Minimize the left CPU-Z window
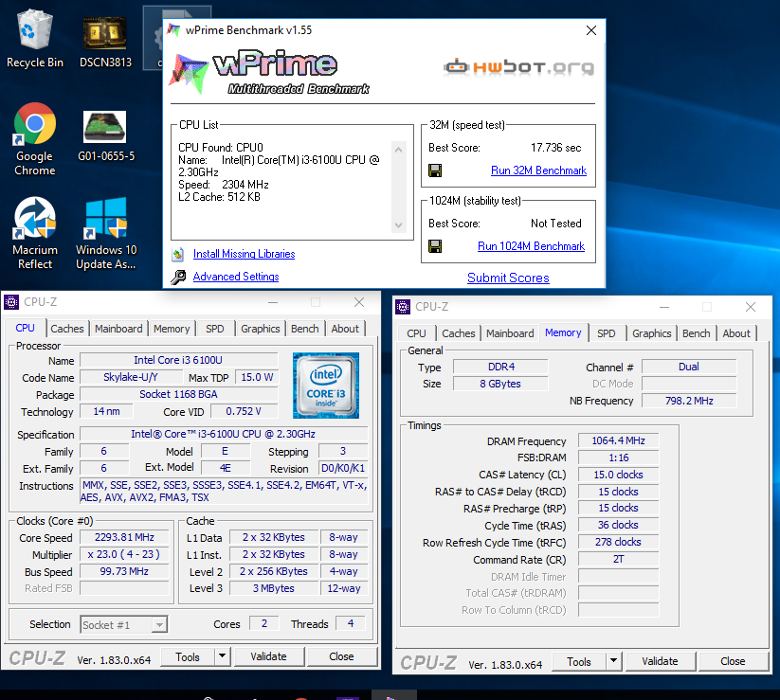The height and width of the screenshot is (700, 780). point(273,302)
